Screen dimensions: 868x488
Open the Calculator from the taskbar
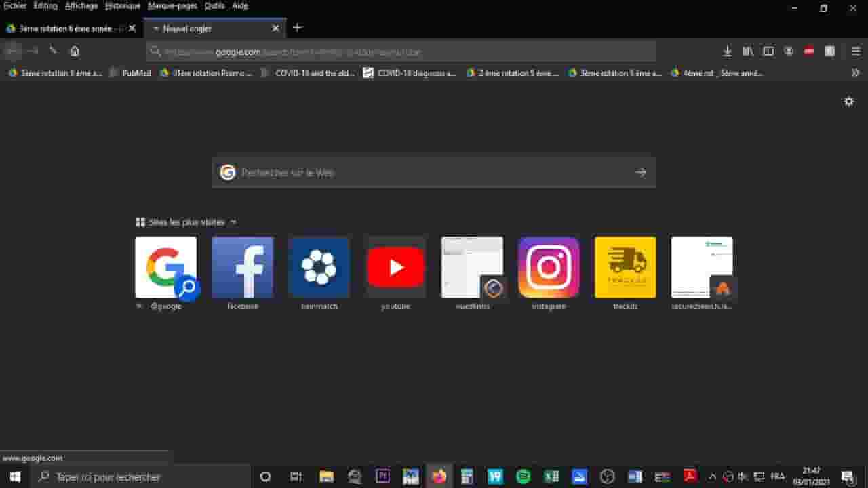467,476
